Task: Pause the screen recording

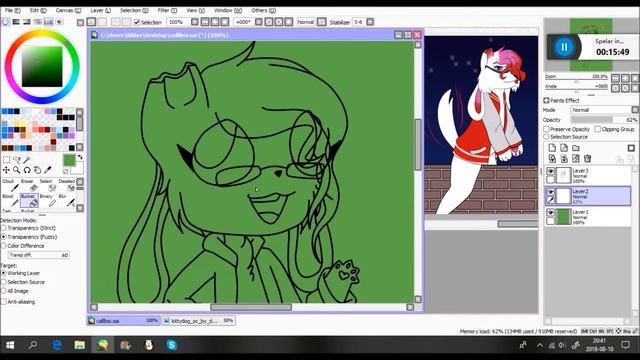Action: 564,47
